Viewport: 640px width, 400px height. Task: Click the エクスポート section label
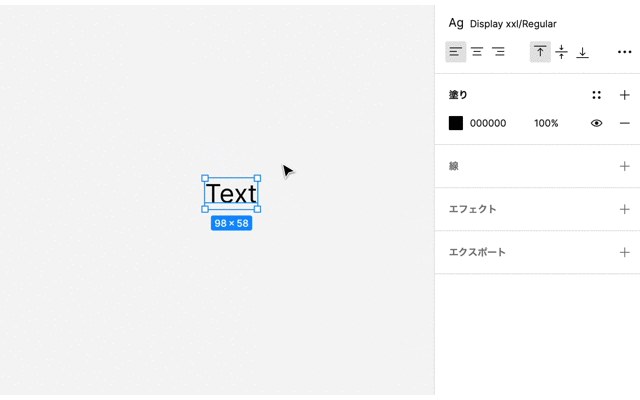[x=477, y=252]
